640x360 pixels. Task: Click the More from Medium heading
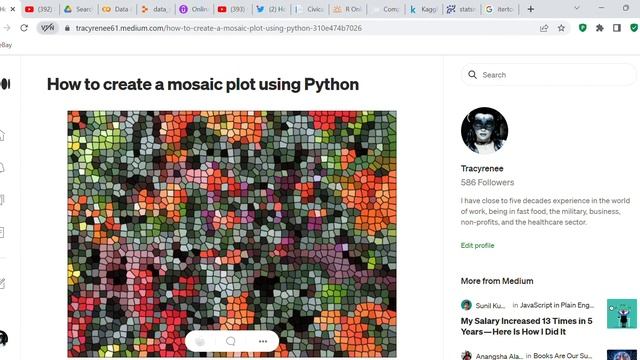[x=497, y=281]
